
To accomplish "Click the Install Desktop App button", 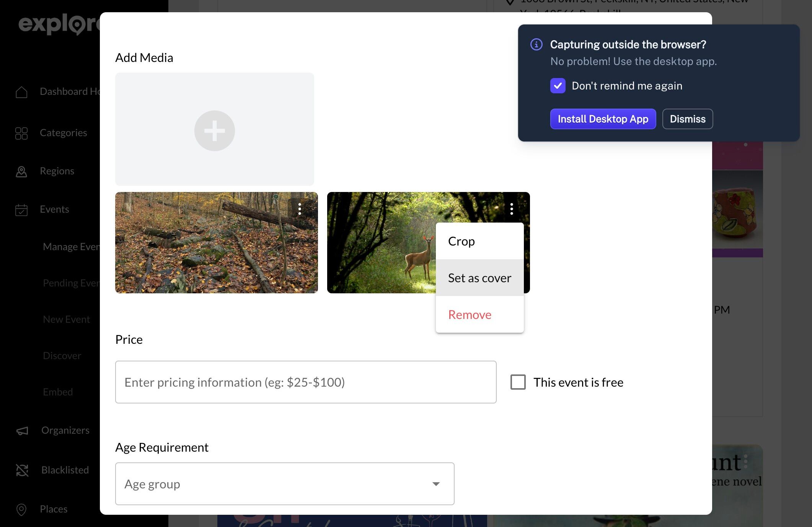I will click(x=603, y=119).
